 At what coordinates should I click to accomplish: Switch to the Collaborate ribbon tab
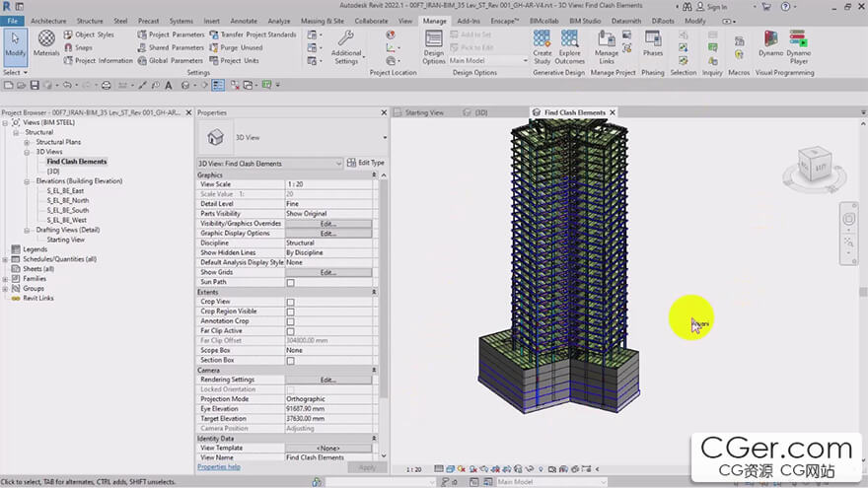point(371,21)
